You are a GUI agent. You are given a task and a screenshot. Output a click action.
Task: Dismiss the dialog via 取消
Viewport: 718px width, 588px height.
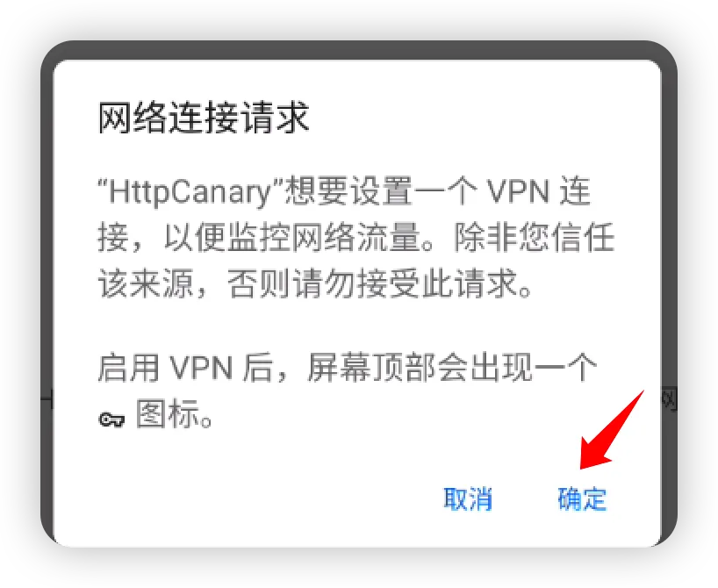click(468, 498)
